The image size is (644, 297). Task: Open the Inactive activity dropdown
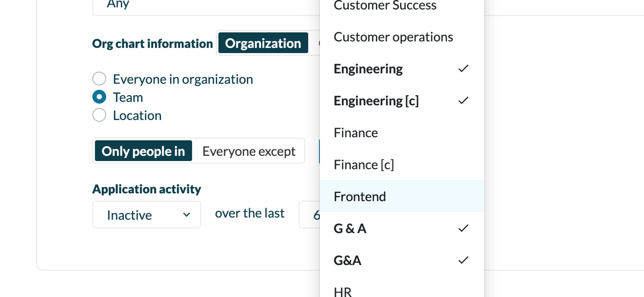click(147, 215)
